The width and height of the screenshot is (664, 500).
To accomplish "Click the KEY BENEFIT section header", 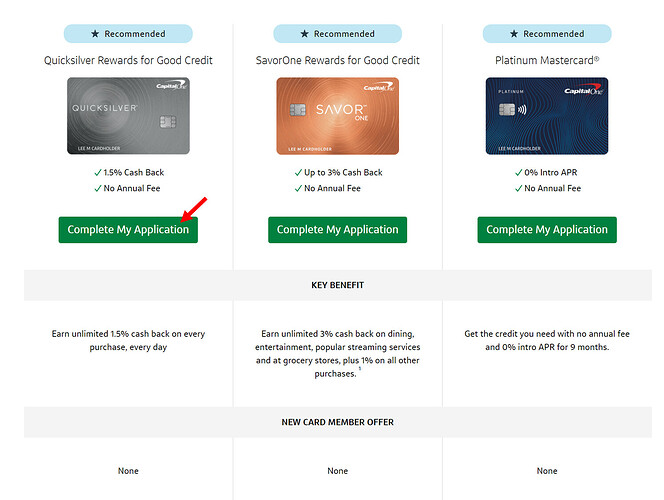I will point(338,285).
